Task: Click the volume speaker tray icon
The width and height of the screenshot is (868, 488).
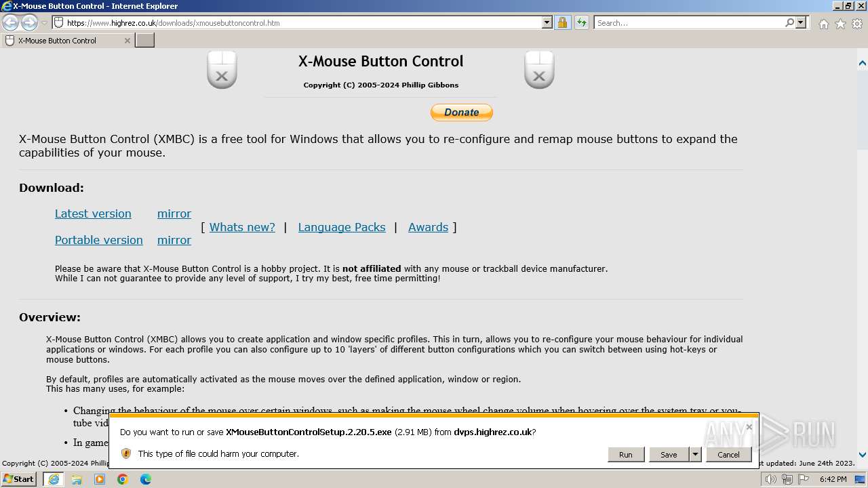Action: [x=771, y=480]
